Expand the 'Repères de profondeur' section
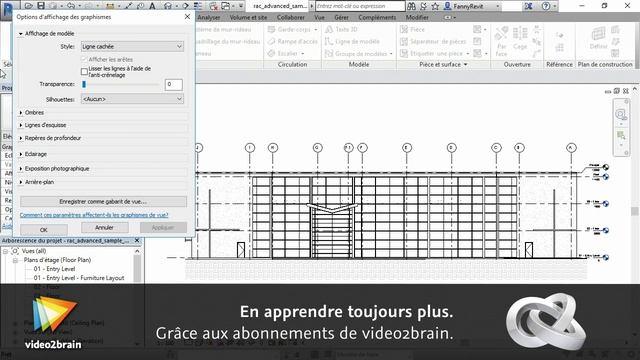 (x=21, y=138)
